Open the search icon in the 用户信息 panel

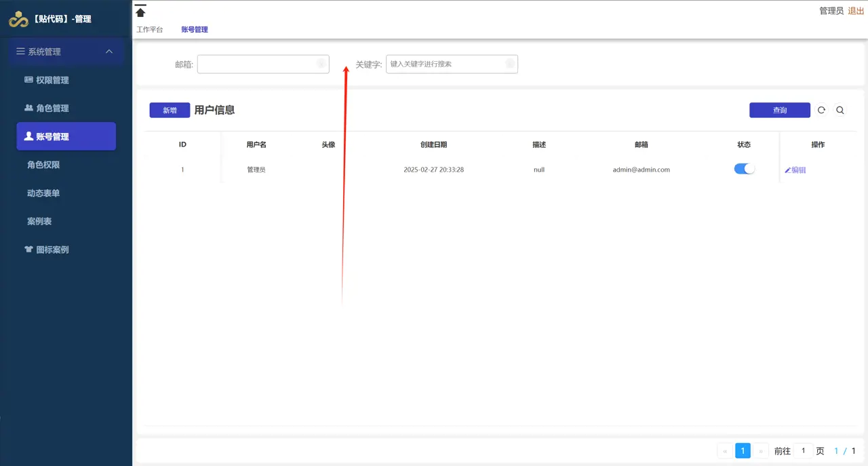pos(840,110)
